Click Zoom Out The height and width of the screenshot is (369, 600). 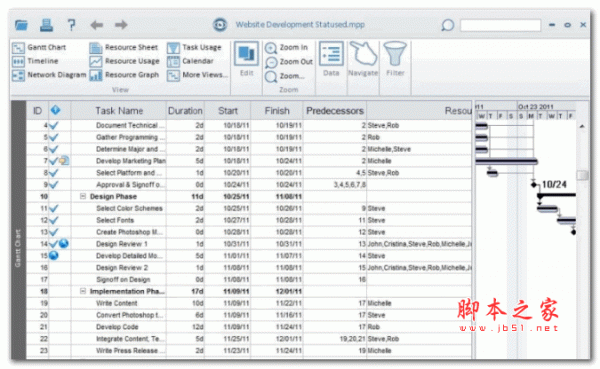289,62
